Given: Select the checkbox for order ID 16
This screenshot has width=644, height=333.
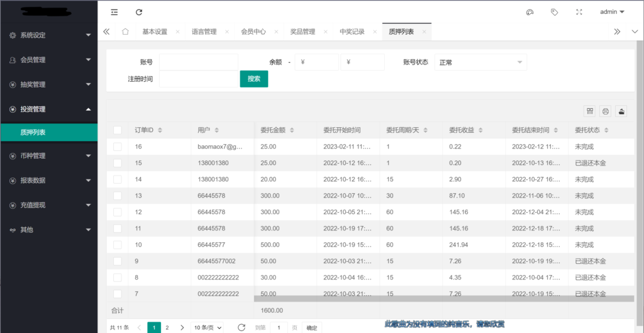Looking at the screenshot, I should 118,147.
